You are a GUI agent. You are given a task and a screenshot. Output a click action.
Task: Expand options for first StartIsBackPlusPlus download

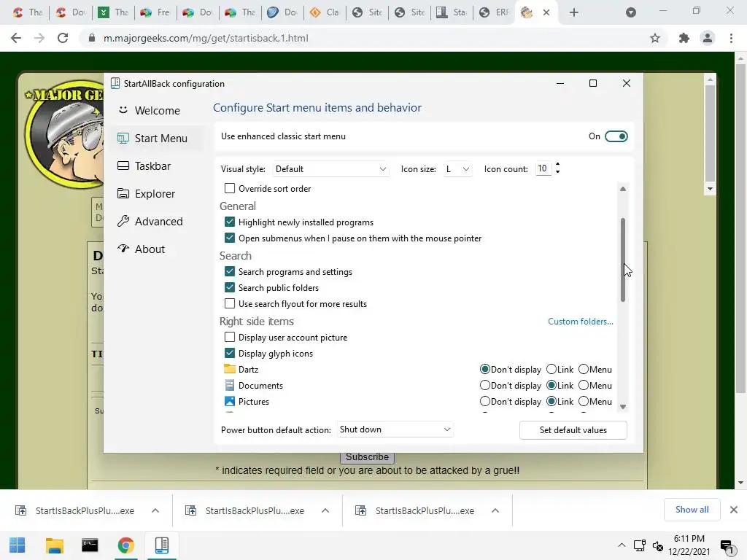(155, 510)
